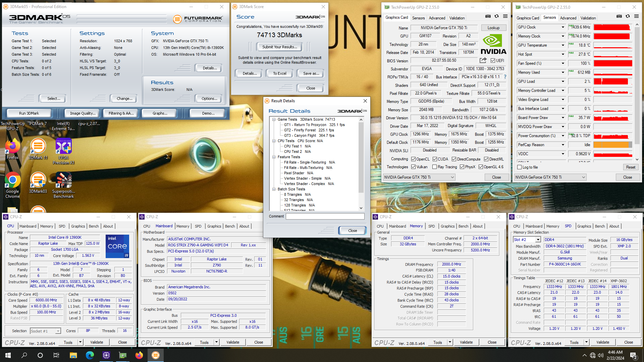
Task: Click the Futuremark Corporation logo in 3DMark05
Action: [198, 19]
